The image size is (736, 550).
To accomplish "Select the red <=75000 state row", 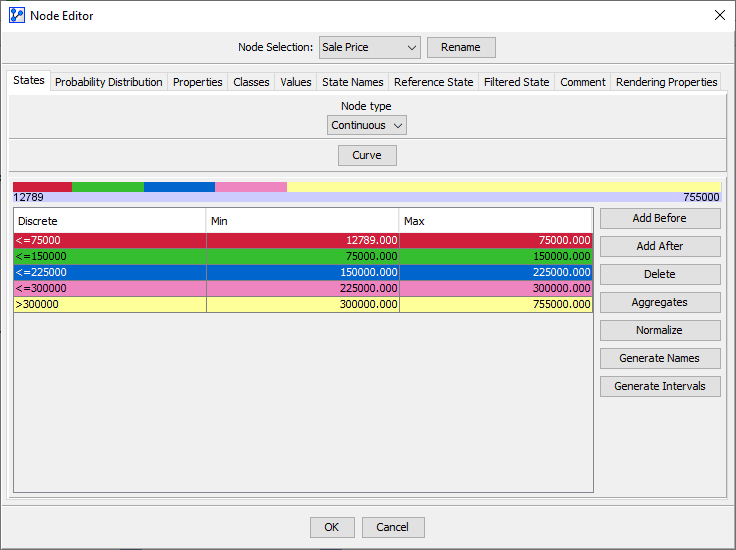I will [x=303, y=240].
